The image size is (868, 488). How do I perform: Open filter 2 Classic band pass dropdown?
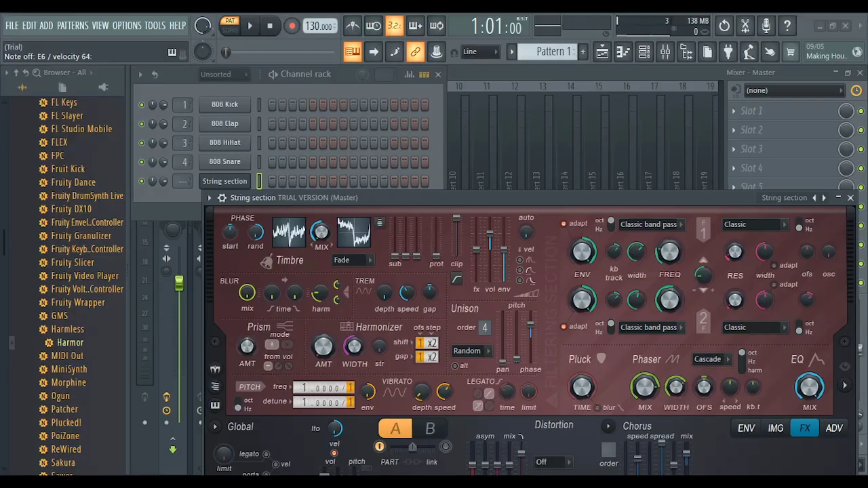tap(652, 327)
